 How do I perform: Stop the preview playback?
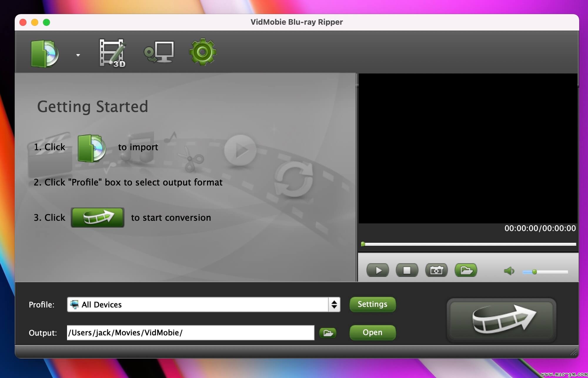point(407,270)
